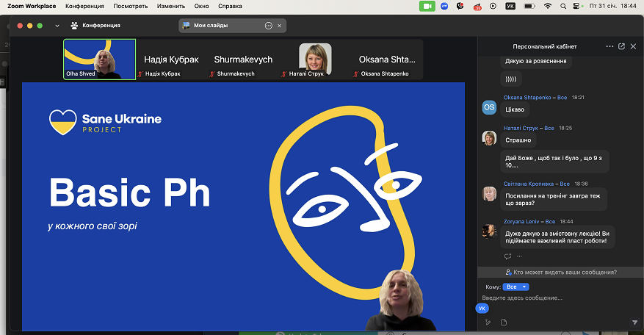The height and width of the screenshot is (335, 644).
Task: Click Zoryana Leniv's avatar in chat
Action: 489,231
